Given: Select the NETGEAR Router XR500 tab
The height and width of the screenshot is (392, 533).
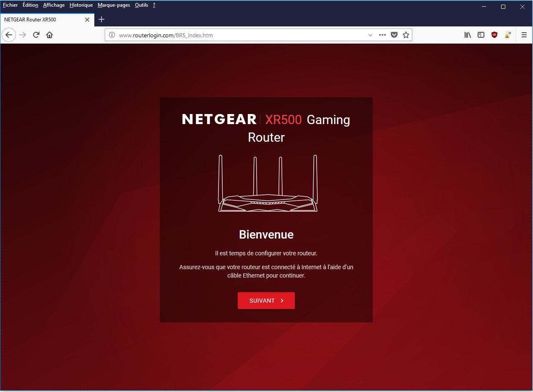Looking at the screenshot, I should (42, 19).
